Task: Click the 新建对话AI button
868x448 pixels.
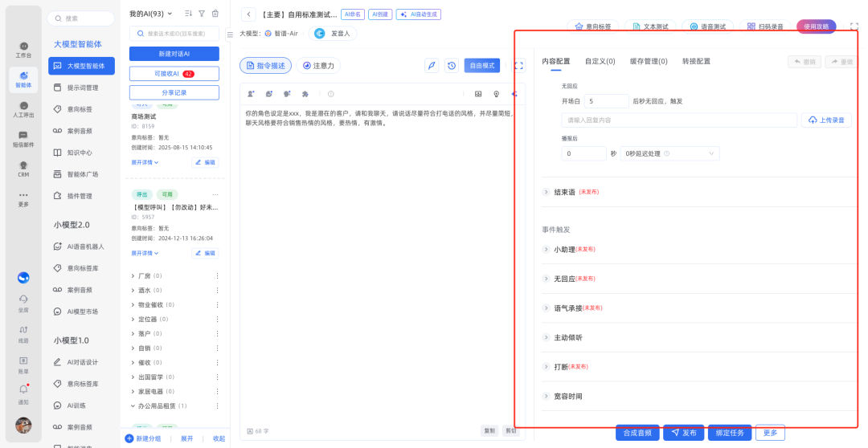Action: click(x=174, y=54)
